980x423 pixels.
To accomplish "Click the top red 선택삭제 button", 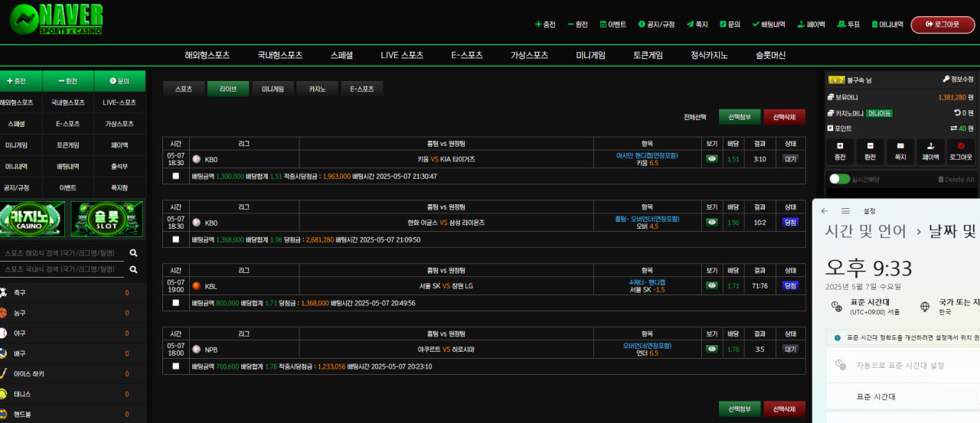I will 784,117.
